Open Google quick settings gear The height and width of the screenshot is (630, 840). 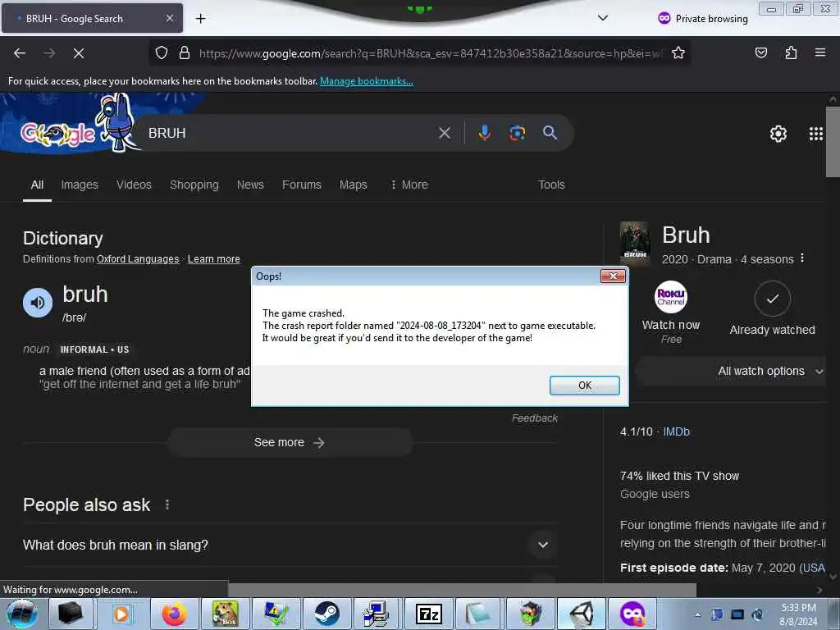[x=778, y=134]
